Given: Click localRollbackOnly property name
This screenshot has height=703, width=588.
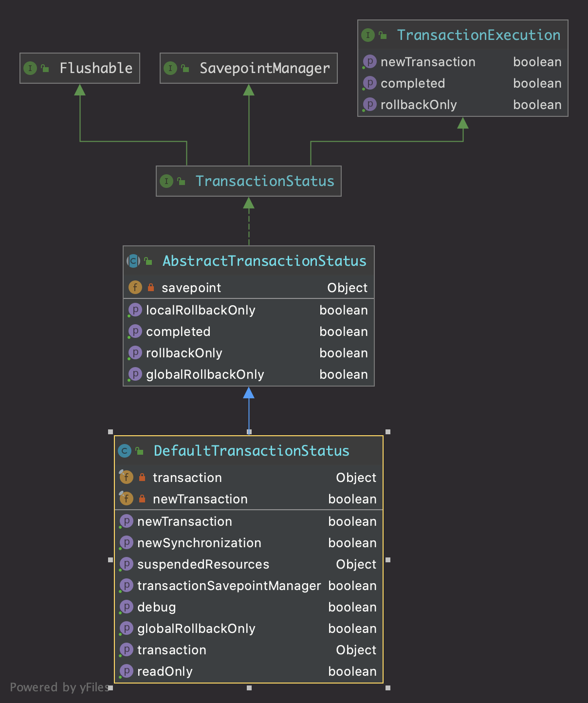Looking at the screenshot, I should (x=201, y=310).
